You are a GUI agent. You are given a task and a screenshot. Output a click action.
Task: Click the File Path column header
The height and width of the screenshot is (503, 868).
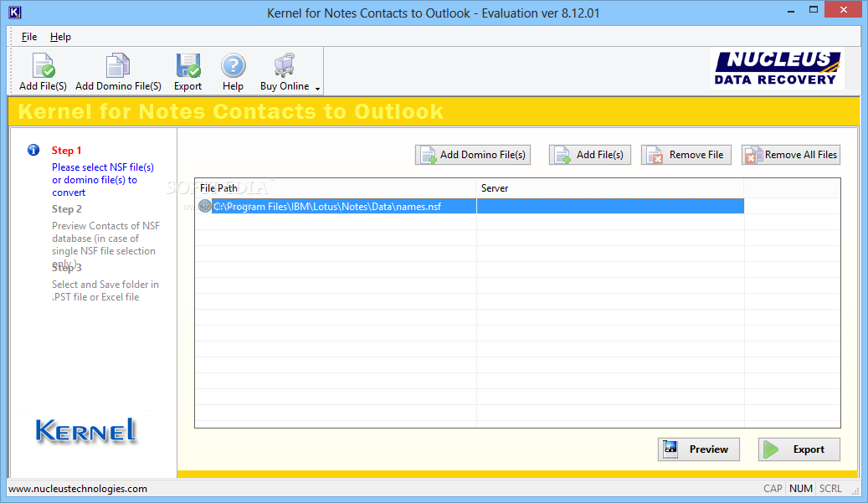pyautogui.click(x=336, y=188)
